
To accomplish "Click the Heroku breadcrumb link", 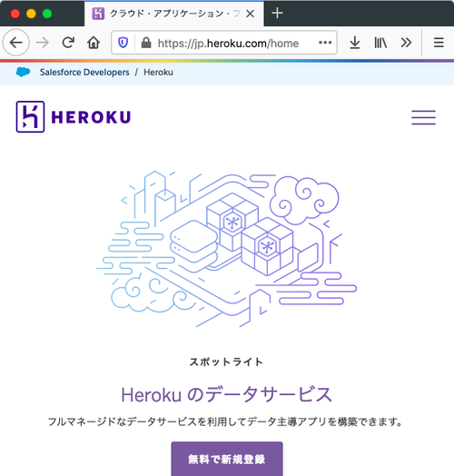I will [x=158, y=73].
